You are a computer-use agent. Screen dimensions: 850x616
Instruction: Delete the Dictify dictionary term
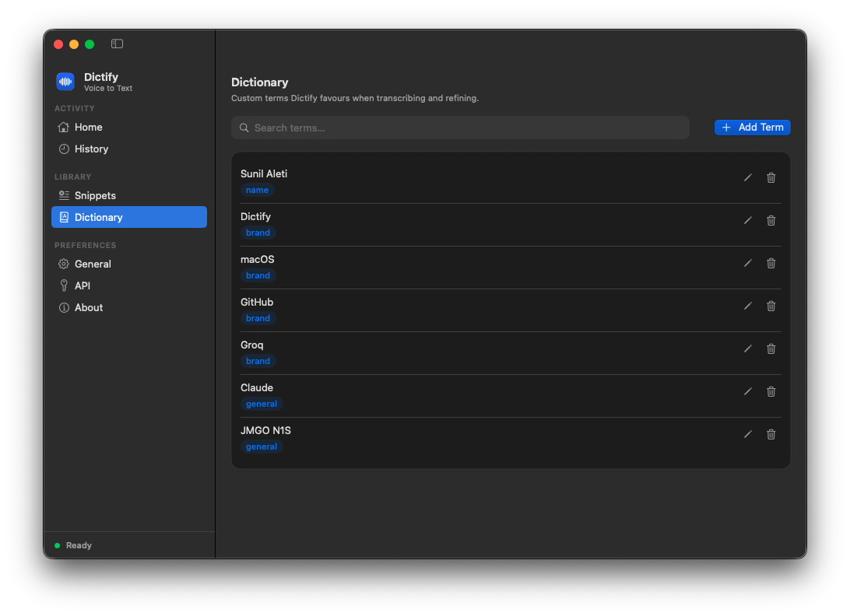pos(771,221)
